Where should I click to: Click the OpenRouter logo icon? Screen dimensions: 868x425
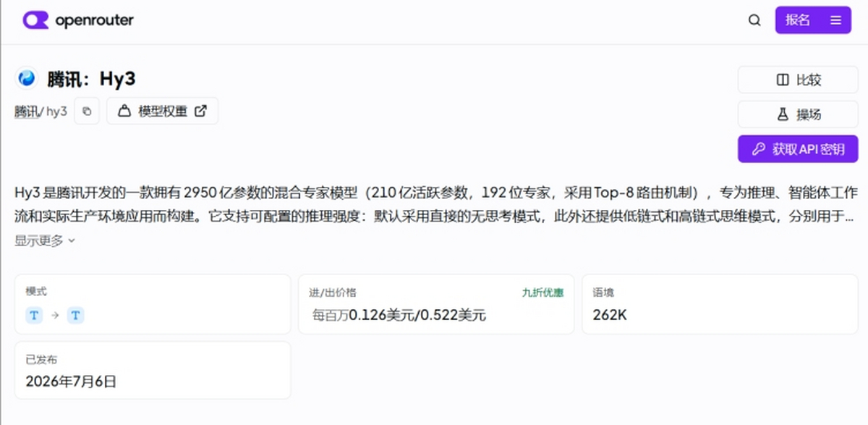35,20
